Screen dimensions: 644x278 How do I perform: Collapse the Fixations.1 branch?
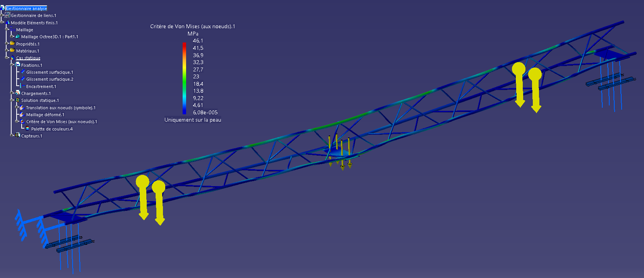(12, 65)
